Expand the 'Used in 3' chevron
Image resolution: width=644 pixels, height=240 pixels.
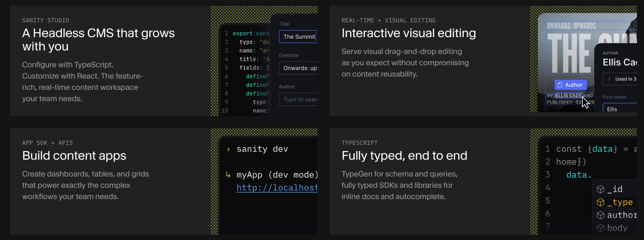[609, 79]
